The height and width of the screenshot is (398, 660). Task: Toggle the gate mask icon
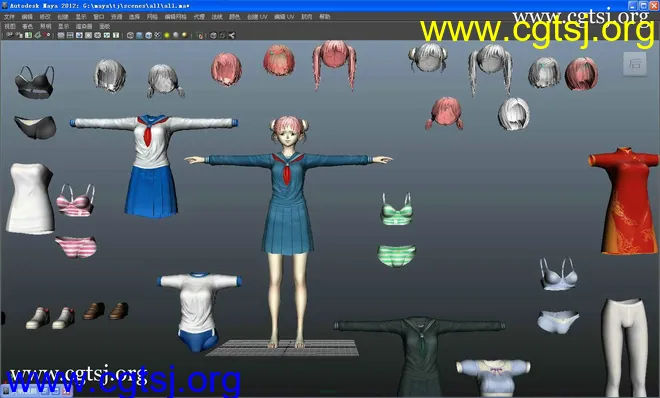click(x=88, y=35)
